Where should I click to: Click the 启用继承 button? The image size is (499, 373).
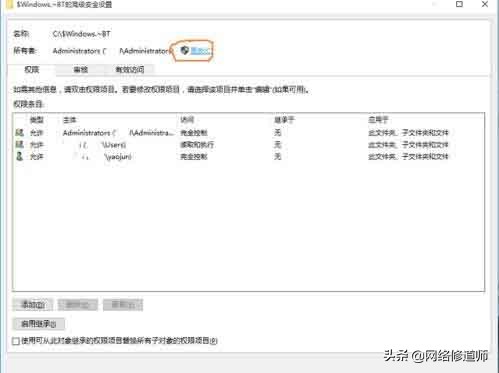coord(39,323)
